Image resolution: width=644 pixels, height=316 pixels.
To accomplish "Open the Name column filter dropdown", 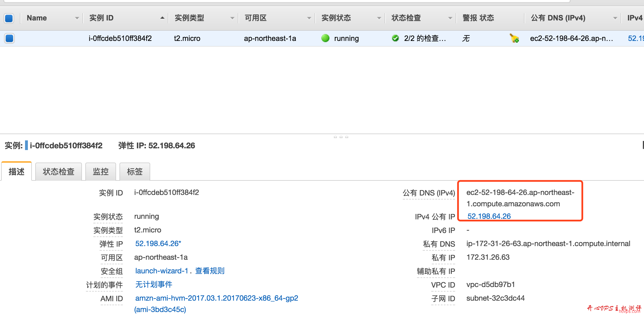I will tap(77, 18).
